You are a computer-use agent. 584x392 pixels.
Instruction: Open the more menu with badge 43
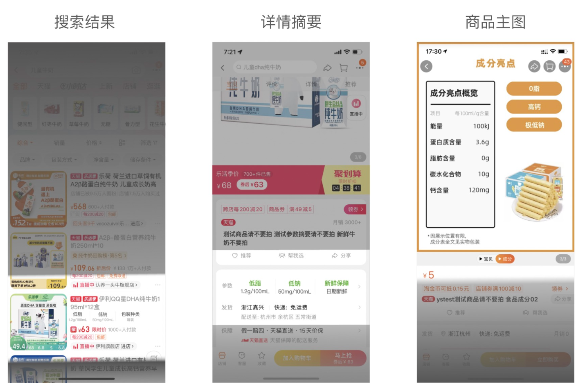pyautogui.click(x=565, y=65)
